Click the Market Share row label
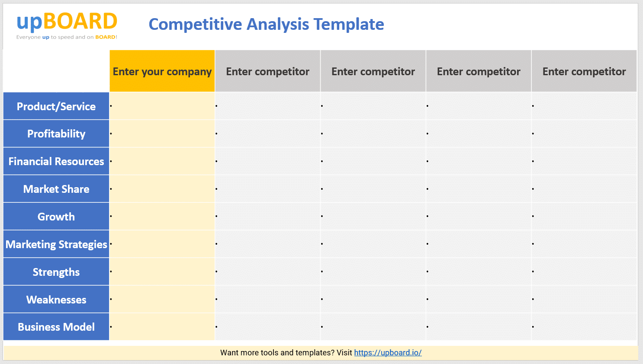 (56, 189)
